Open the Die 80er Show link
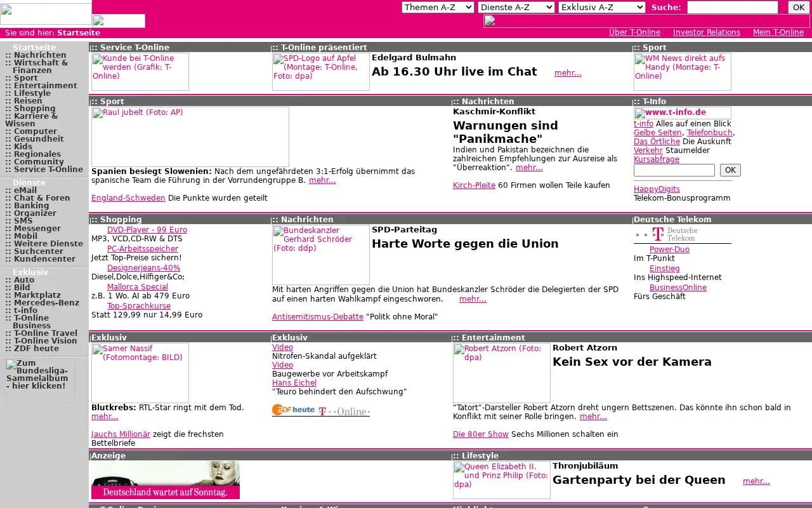This screenshot has width=812, height=508. [481, 434]
